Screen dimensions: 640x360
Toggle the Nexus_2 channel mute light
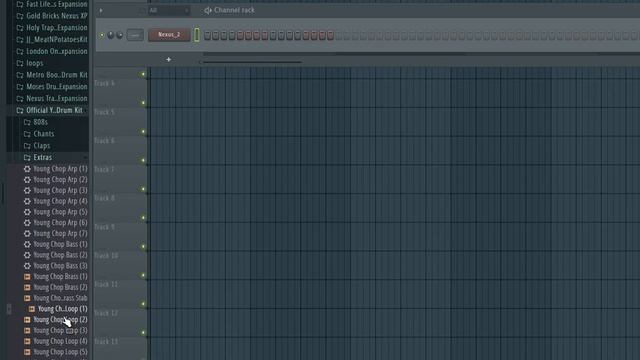tap(102, 35)
